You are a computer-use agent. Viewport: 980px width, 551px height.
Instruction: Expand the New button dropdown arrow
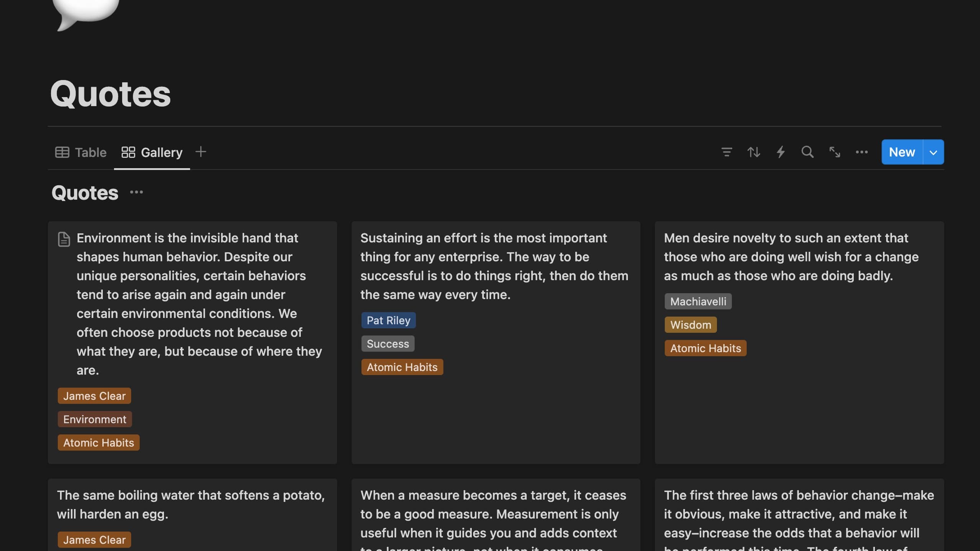coord(933,152)
